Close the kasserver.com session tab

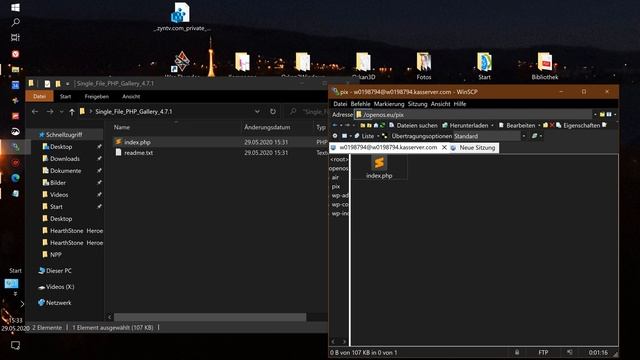[444, 147]
